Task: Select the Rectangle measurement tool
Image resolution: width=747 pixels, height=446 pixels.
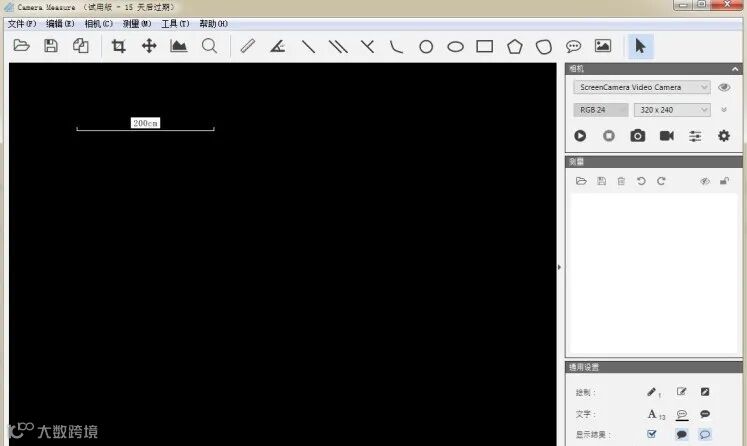Action: pyautogui.click(x=485, y=46)
